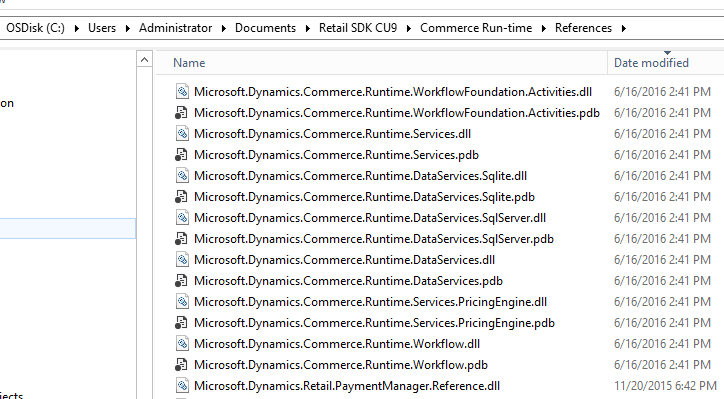Screen dimensions: 724x399
Task: Select the Retail.PaymentManager.Reference.dll icon
Action: click(x=182, y=386)
